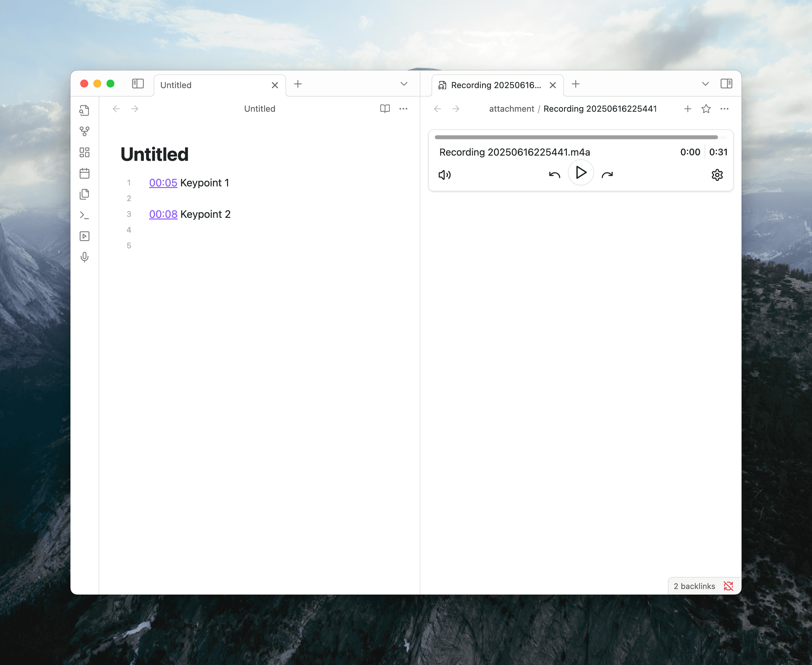Switch to the Untitled tab

pos(207,85)
